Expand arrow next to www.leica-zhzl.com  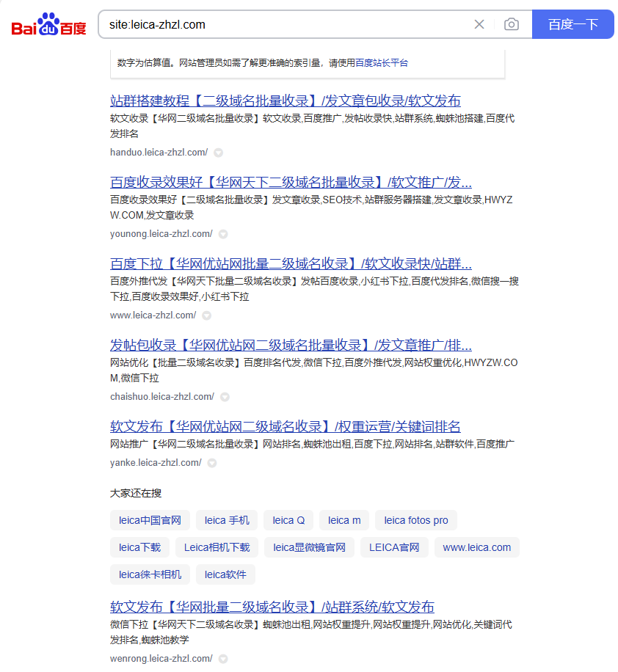(x=207, y=315)
